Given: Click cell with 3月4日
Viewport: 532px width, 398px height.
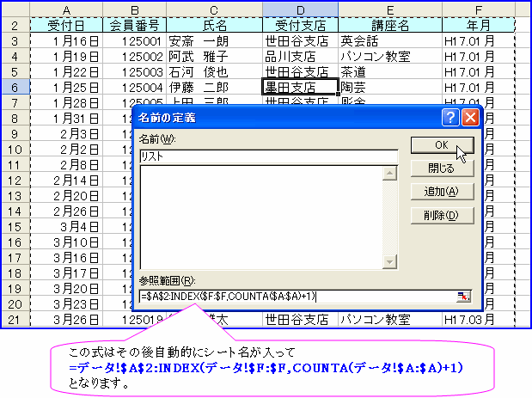Looking at the screenshot, I should (x=66, y=227).
